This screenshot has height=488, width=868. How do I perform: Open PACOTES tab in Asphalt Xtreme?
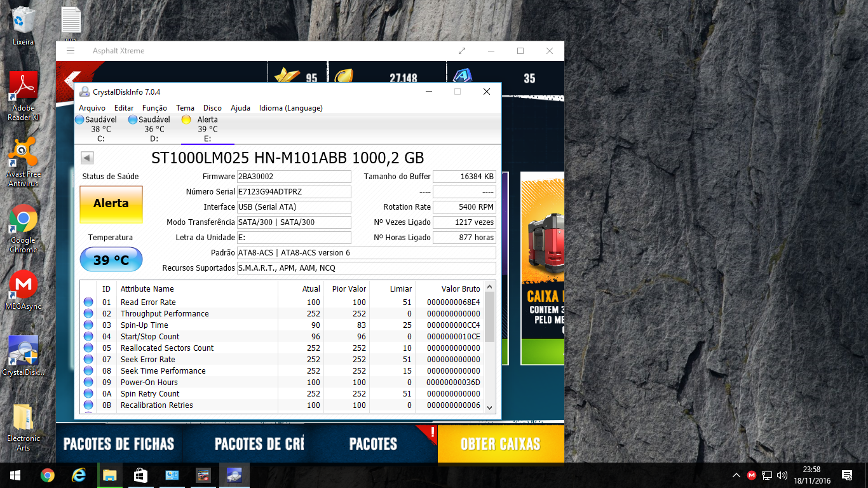pyautogui.click(x=373, y=444)
